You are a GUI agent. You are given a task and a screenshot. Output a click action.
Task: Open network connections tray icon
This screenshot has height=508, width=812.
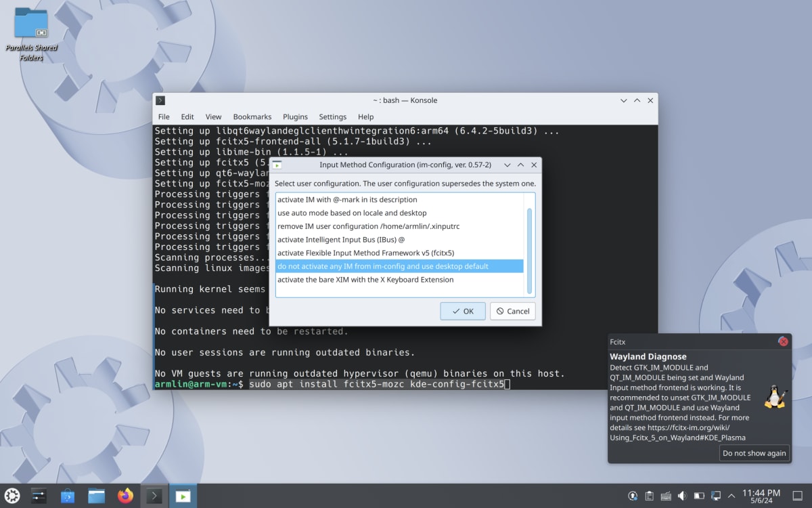coord(715,496)
